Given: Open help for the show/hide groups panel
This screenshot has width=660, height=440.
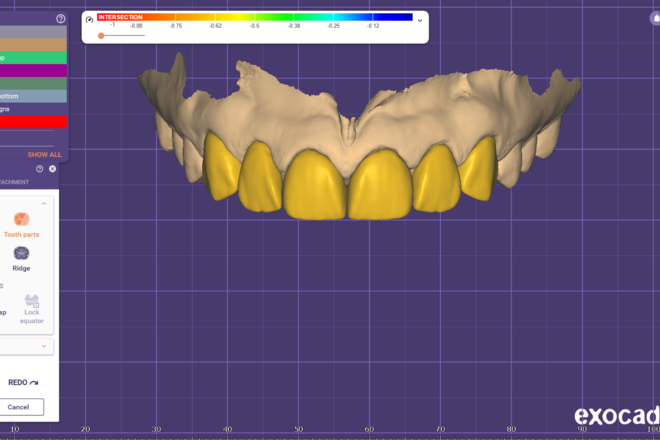Looking at the screenshot, I should [x=61, y=19].
